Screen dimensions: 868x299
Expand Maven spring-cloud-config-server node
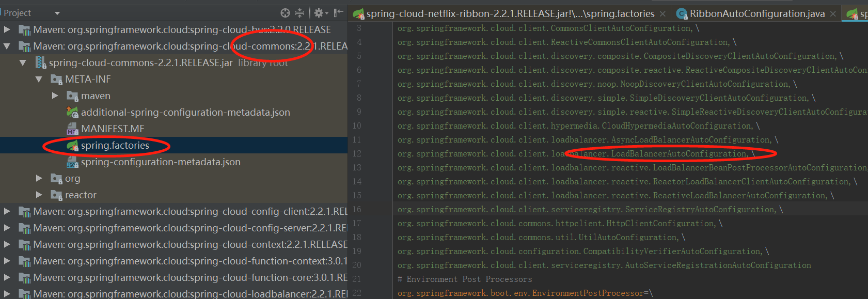point(7,228)
